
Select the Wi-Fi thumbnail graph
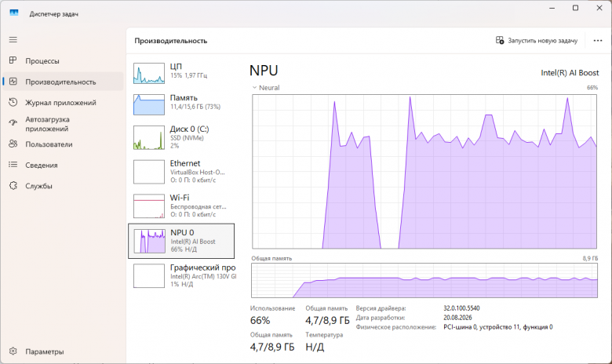pos(149,206)
